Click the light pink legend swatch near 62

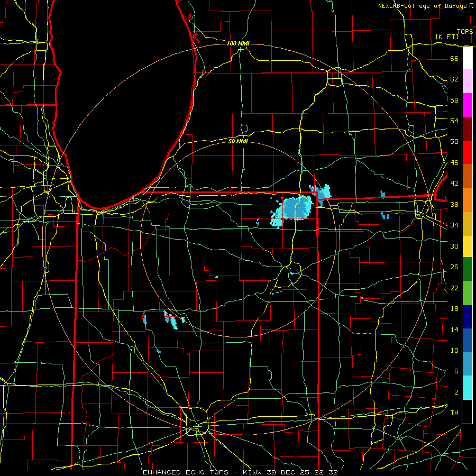pyautogui.click(x=467, y=81)
